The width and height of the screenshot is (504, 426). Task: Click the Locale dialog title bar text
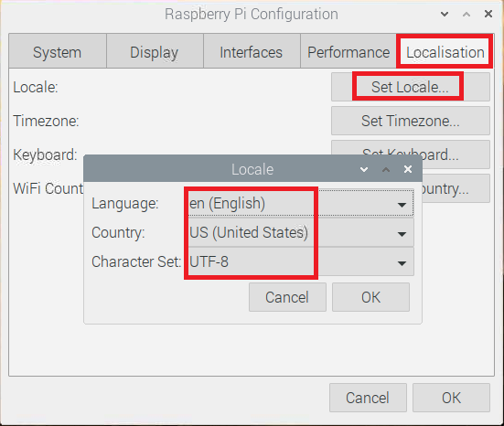pos(252,169)
